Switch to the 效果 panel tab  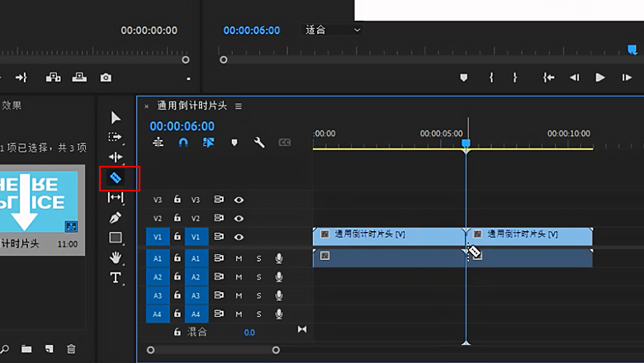point(11,106)
